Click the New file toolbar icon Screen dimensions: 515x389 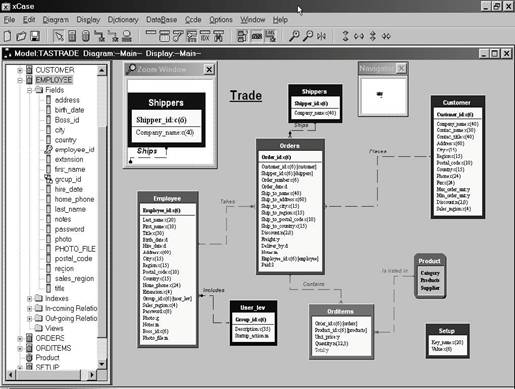pyautogui.click(x=8, y=36)
